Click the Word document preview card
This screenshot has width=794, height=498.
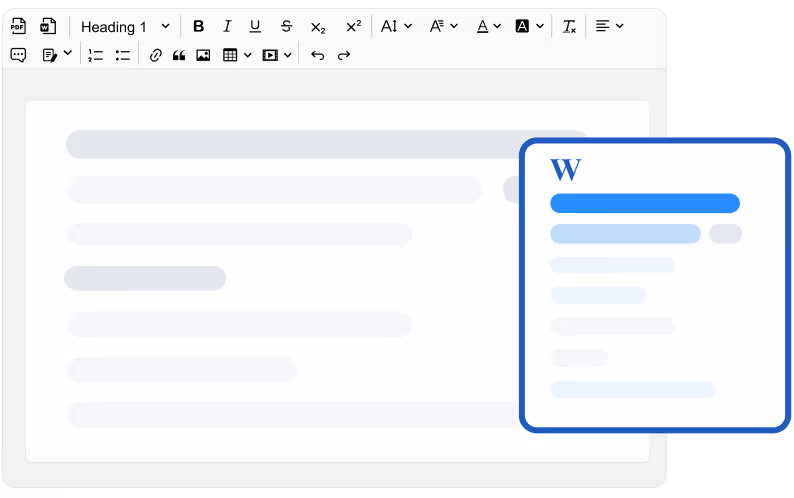[654, 285]
